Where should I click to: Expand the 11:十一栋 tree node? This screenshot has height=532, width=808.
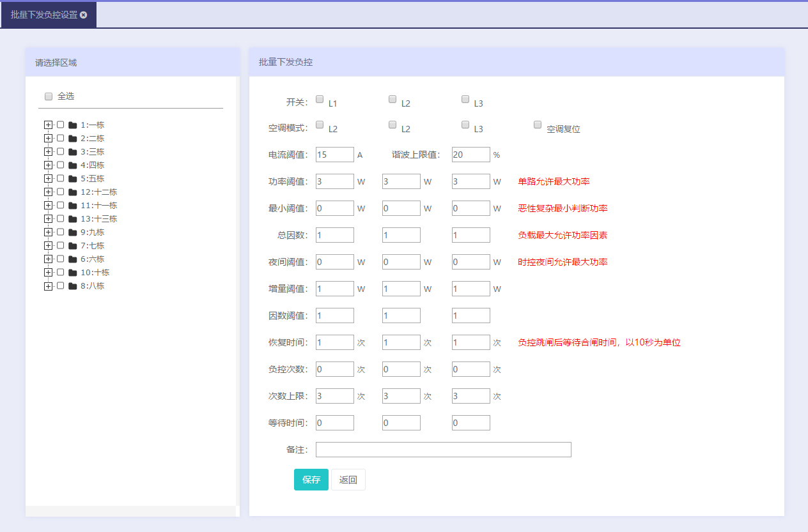coord(48,205)
